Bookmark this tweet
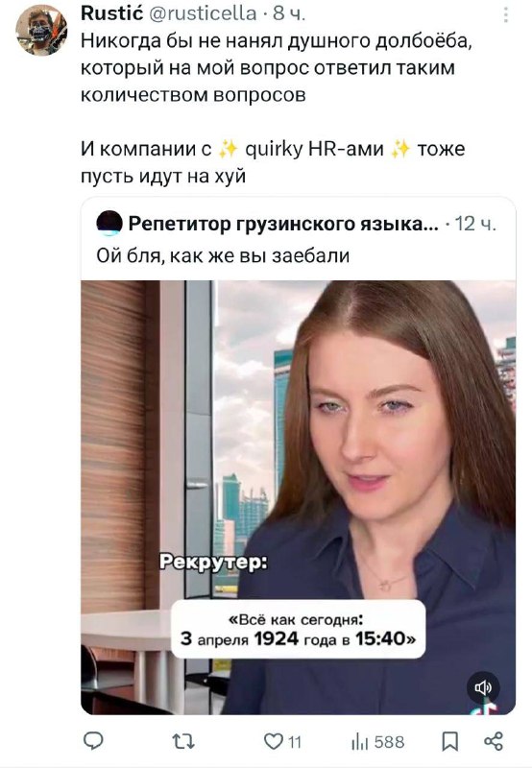 450,741
